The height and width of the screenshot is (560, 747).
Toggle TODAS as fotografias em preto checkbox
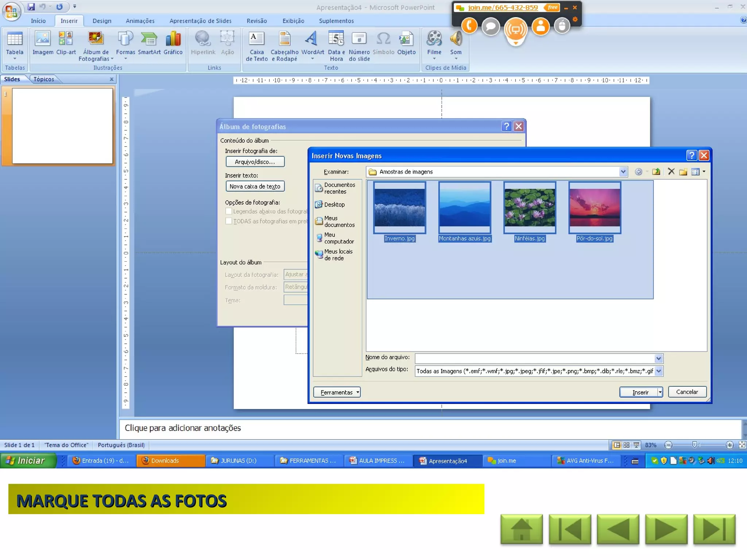coord(229,221)
